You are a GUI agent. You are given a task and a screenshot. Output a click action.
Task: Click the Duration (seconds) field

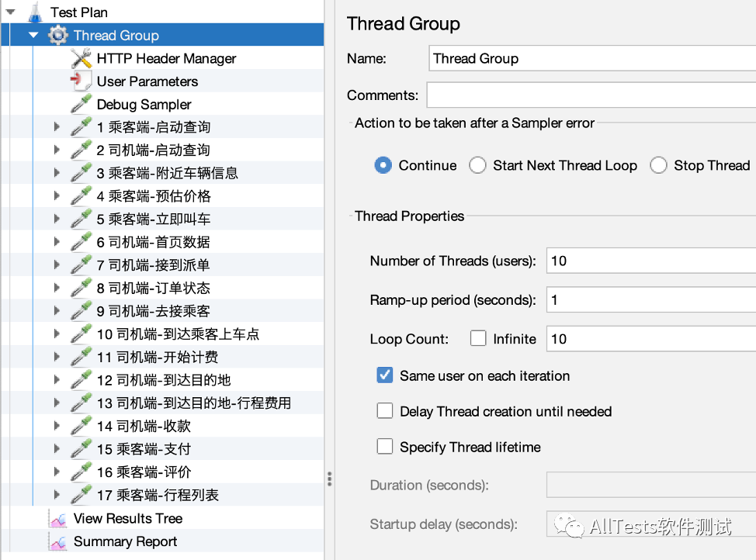(651, 485)
